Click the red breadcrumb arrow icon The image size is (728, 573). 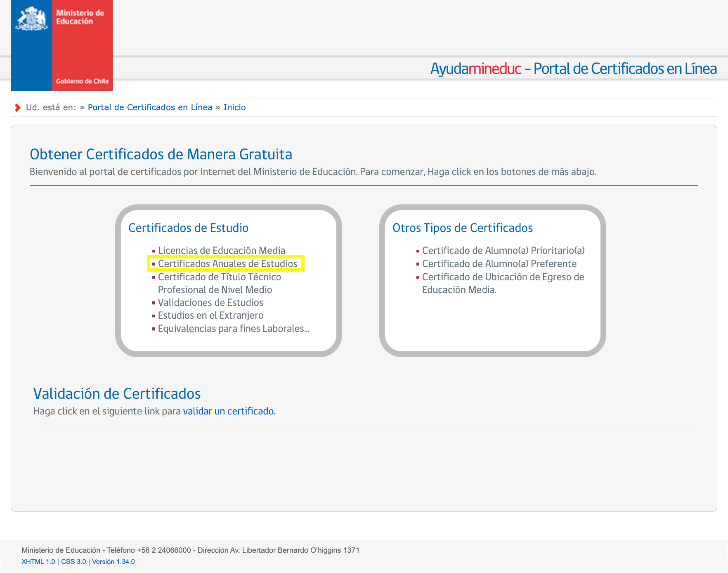(x=18, y=108)
